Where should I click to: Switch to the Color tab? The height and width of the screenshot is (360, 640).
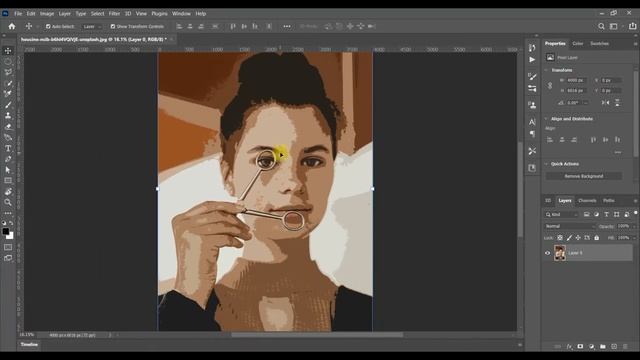(578, 43)
